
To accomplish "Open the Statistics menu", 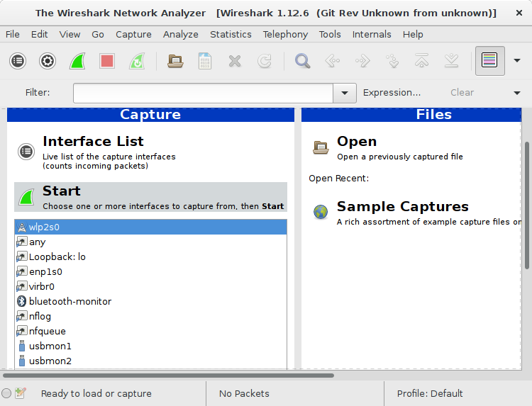I will point(231,34).
